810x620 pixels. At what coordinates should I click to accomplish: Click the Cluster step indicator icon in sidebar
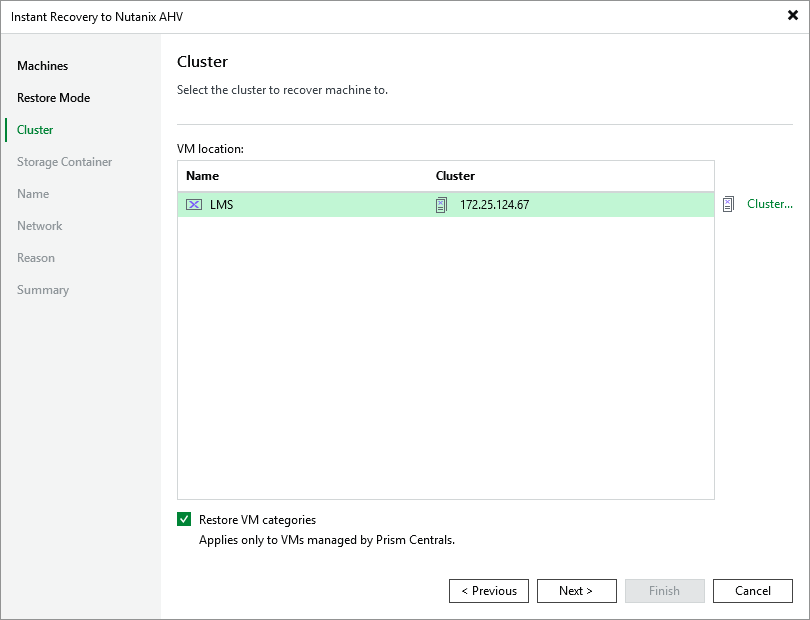[x=9, y=130]
